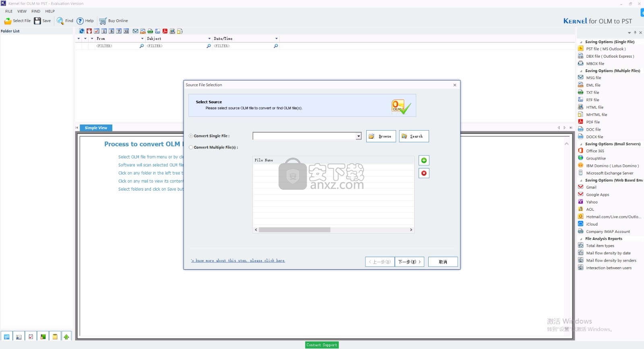Screen dimensions: 644x349
Task: Open the FILE menu
Action: tap(9, 11)
